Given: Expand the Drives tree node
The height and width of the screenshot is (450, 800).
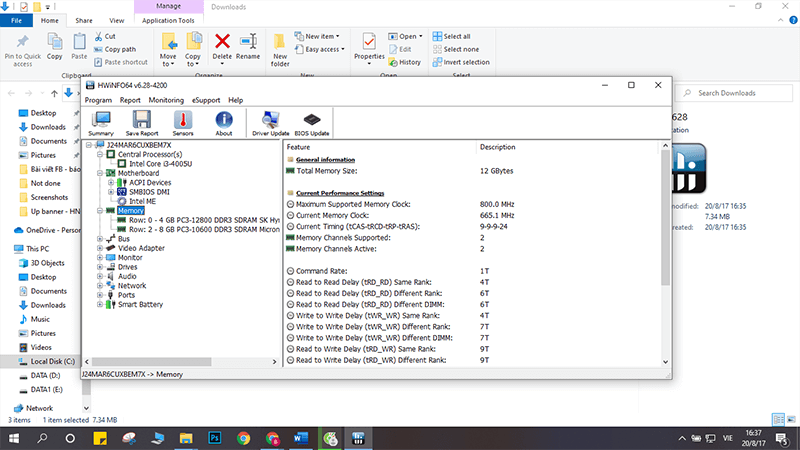Looking at the screenshot, I should [x=100, y=267].
